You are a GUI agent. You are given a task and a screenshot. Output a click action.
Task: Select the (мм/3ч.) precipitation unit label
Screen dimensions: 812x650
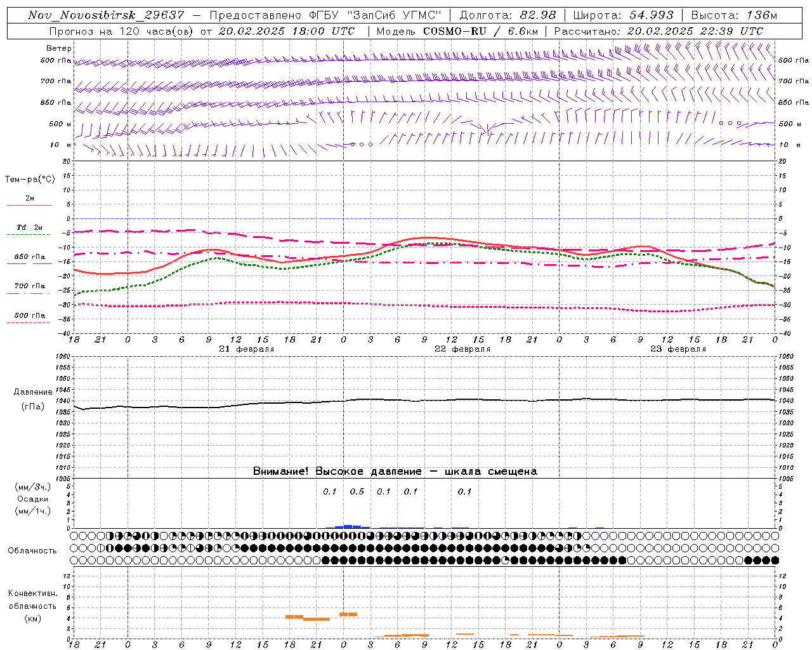33,487
